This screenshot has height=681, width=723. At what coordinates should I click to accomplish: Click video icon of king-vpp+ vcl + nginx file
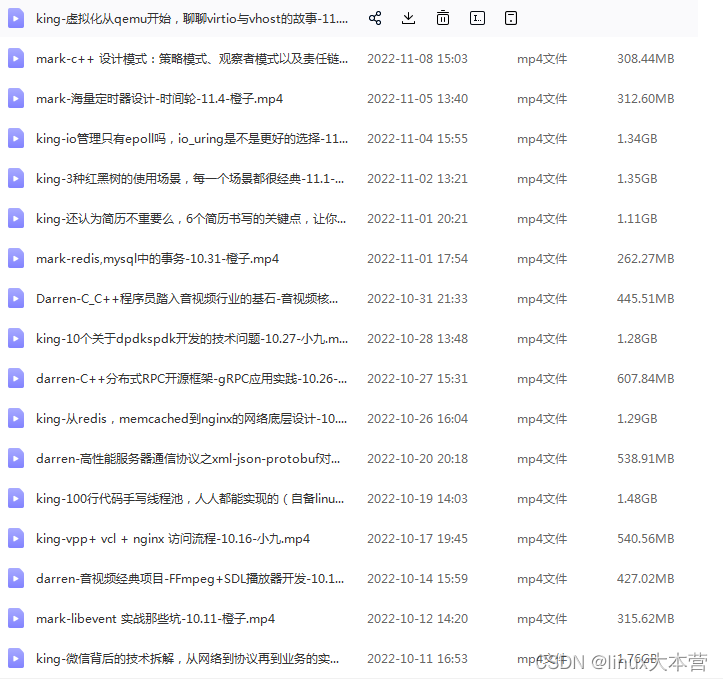tap(16, 539)
